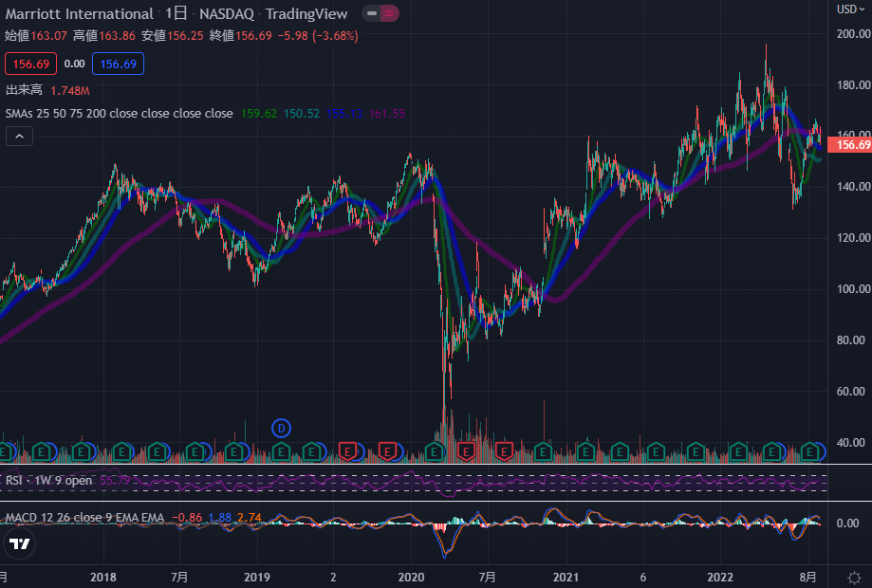Click the 1.748M volume value
This screenshot has width=872, height=588.
click(70, 91)
